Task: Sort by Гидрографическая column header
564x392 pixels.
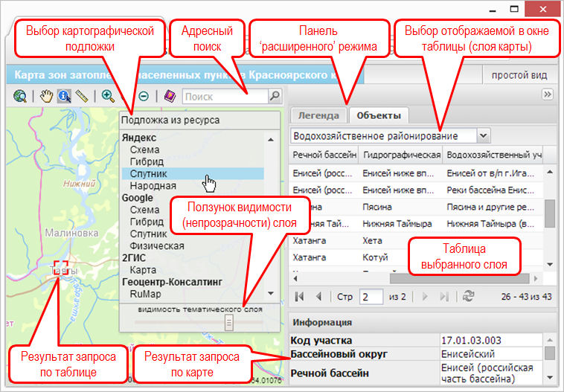Action: click(x=401, y=155)
